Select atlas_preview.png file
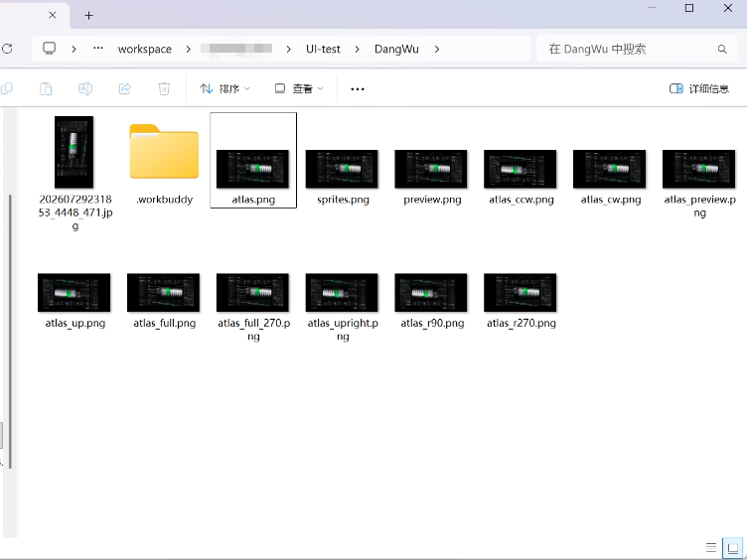This screenshot has width=747, height=560. tap(699, 184)
